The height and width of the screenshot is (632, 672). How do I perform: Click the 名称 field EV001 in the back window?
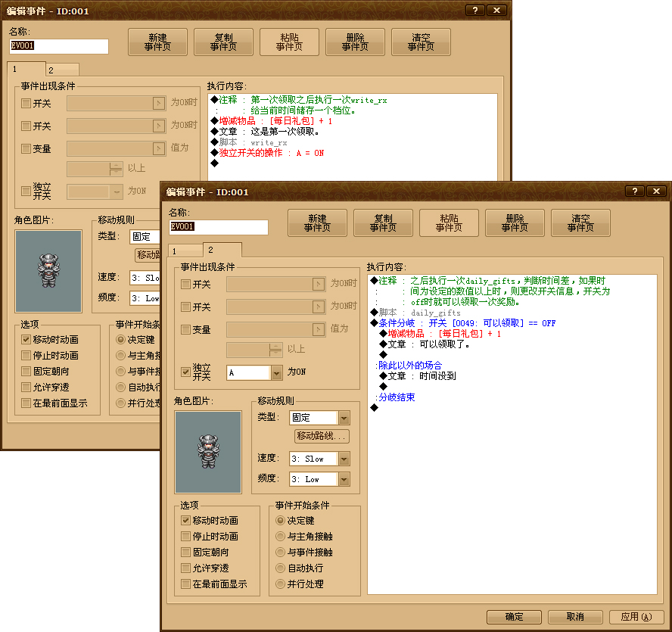coord(59,46)
